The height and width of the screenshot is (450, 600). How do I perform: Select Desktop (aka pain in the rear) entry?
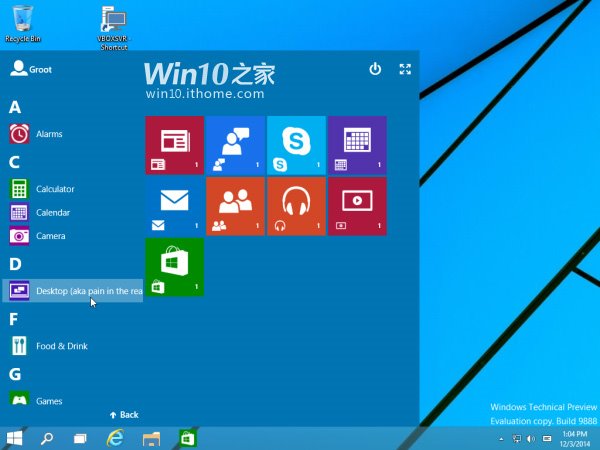tap(73, 291)
